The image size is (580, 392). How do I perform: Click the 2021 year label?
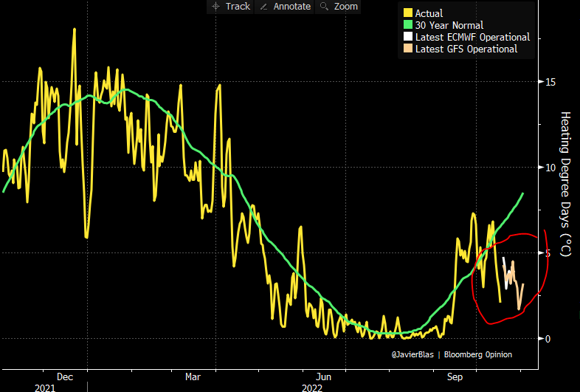click(x=45, y=388)
